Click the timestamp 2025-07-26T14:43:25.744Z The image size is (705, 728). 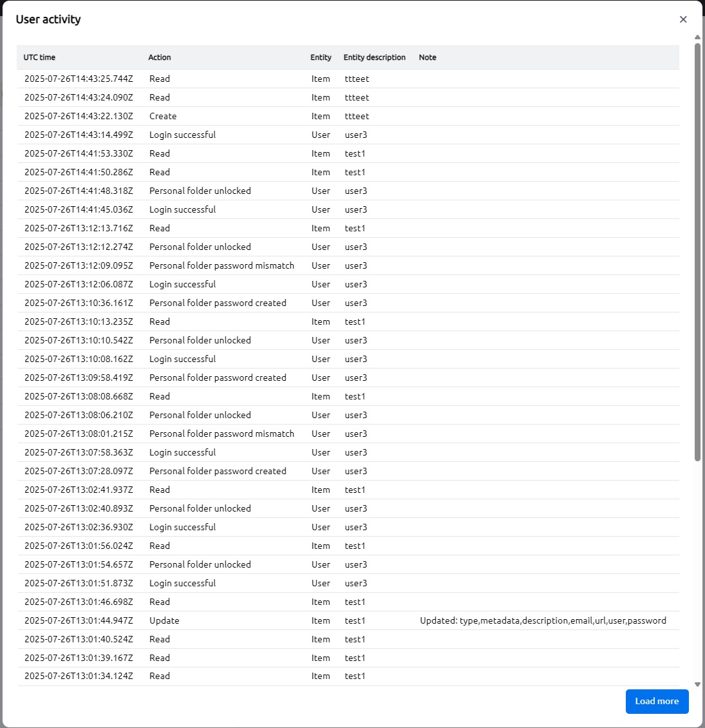click(79, 79)
